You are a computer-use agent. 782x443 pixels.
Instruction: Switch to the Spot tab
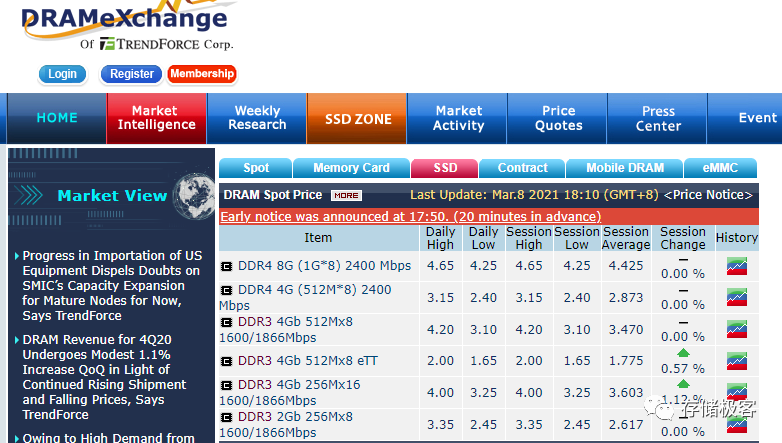tap(255, 168)
